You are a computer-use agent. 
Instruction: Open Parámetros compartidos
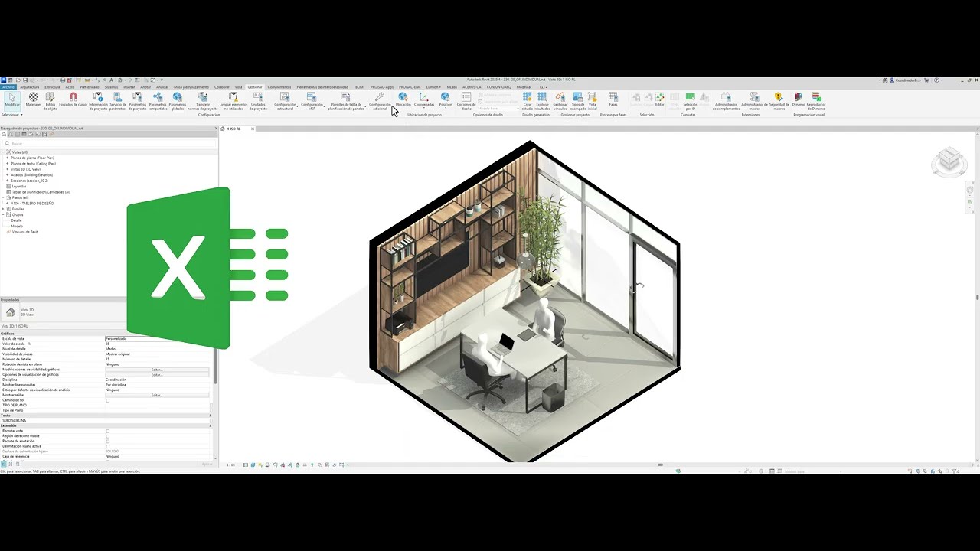tap(158, 101)
